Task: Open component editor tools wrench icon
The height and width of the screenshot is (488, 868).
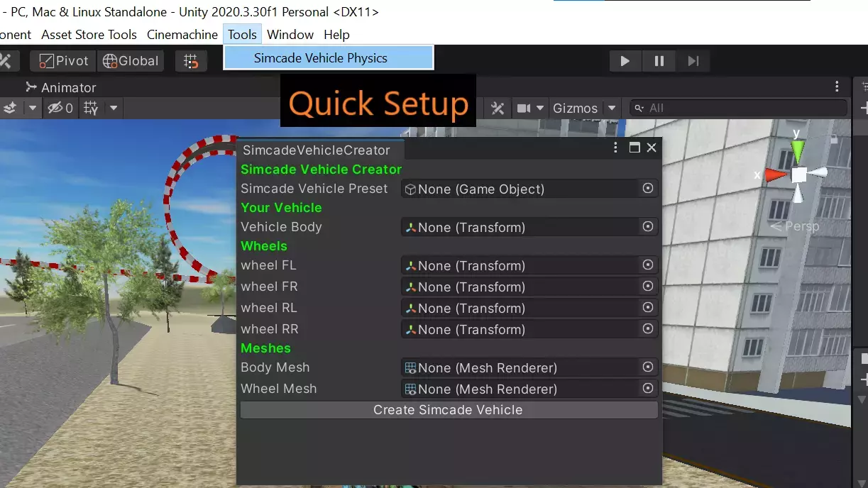Action: tap(498, 108)
